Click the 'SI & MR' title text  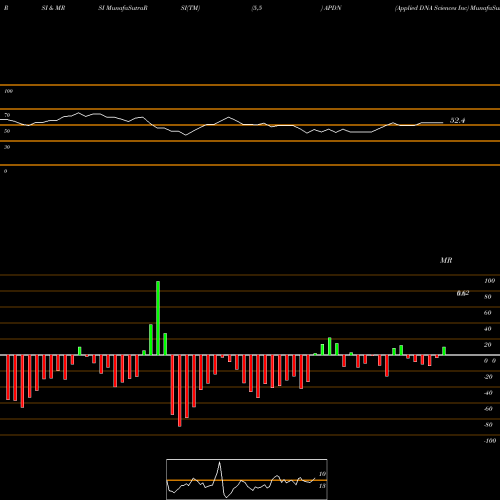click(x=53, y=8)
